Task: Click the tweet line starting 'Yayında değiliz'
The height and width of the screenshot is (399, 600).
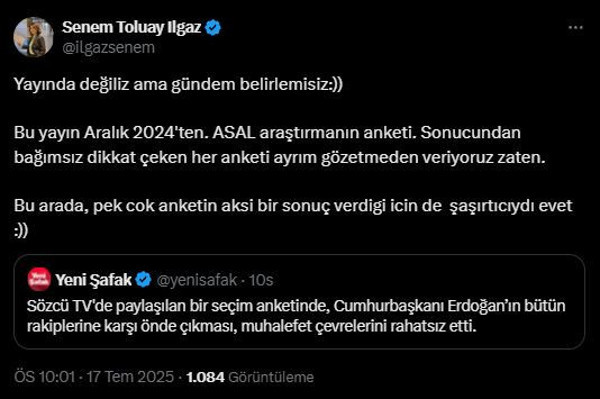Action: point(178,85)
